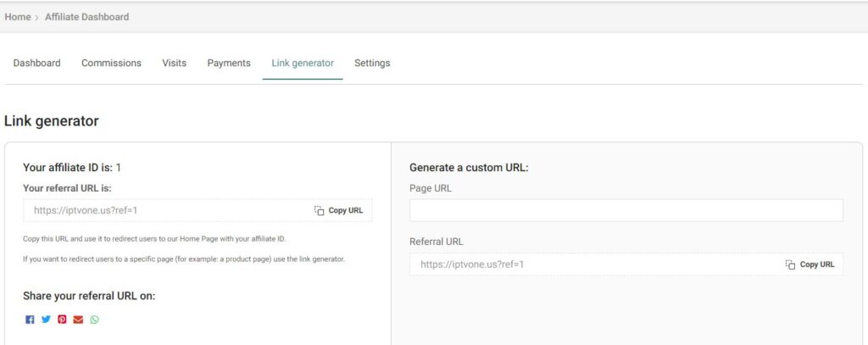Click 'Referral URL' label above the generated field
Screen dimensions: 868x345
tap(437, 242)
